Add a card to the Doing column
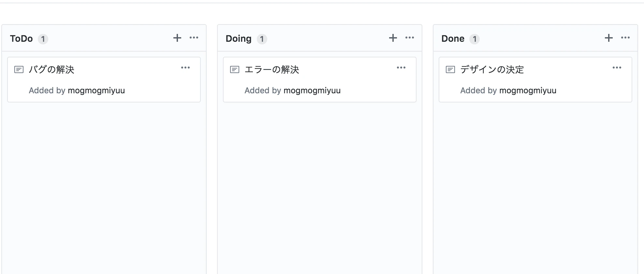Image resolution: width=644 pixels, height=274 pixels. coord(393,38)
